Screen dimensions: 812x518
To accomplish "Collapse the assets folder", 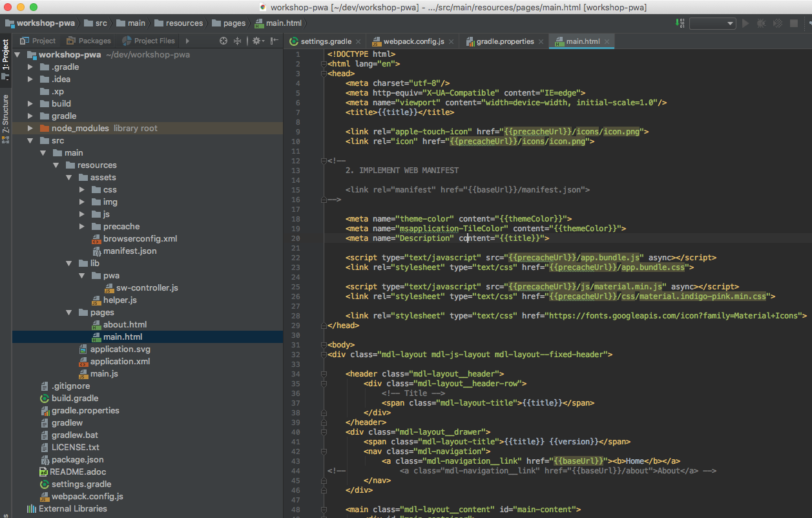I will click(69, 178).
